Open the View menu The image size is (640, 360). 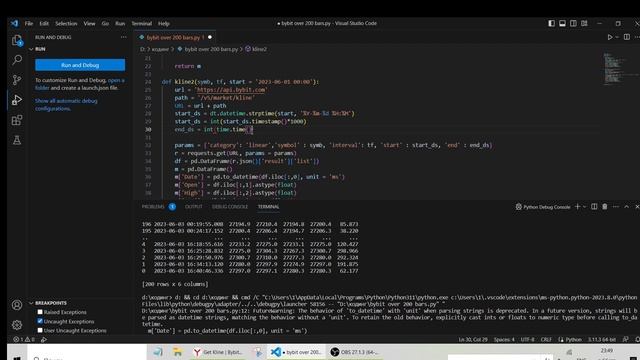click(x=89, y=24)
